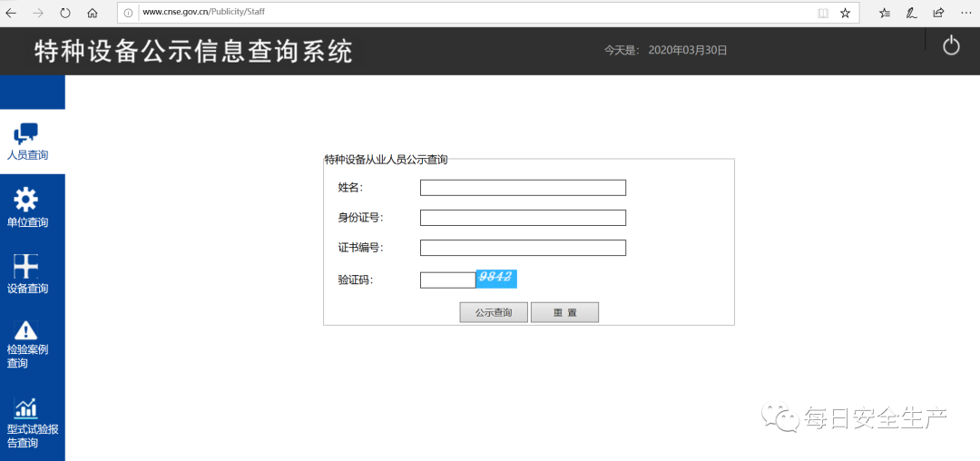Open favorites hub list icon
The image size is (980, 461).
click(x=885, y=13)
